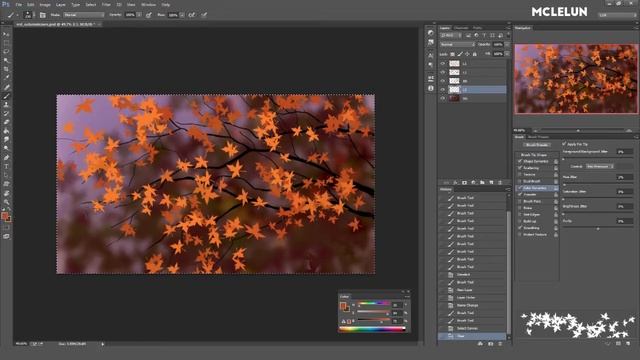Create a new group folder icon
640x360 pixels.
[x=482, y=182]
